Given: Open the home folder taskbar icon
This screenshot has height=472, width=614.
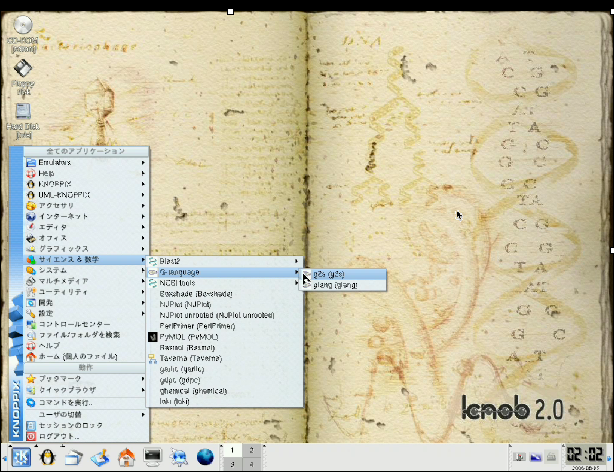Looking at the screenshot, I should (126, 457).
